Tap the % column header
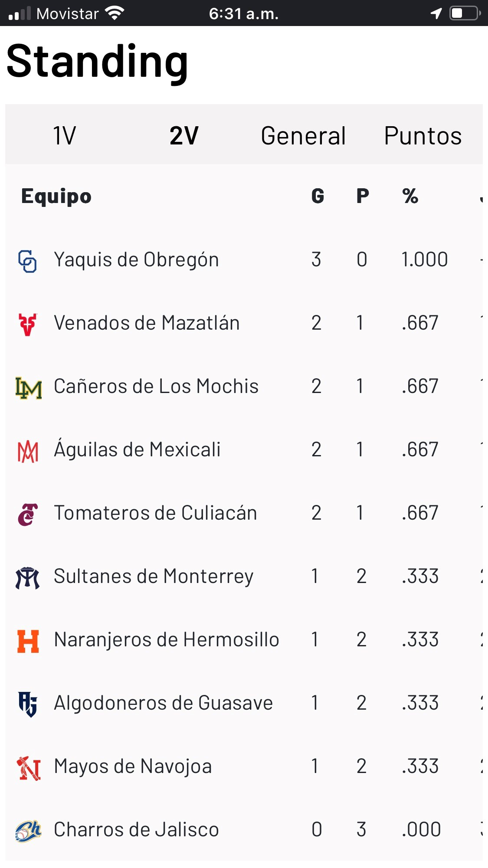Viewport: 488px width, 868px height. (410, 196)
